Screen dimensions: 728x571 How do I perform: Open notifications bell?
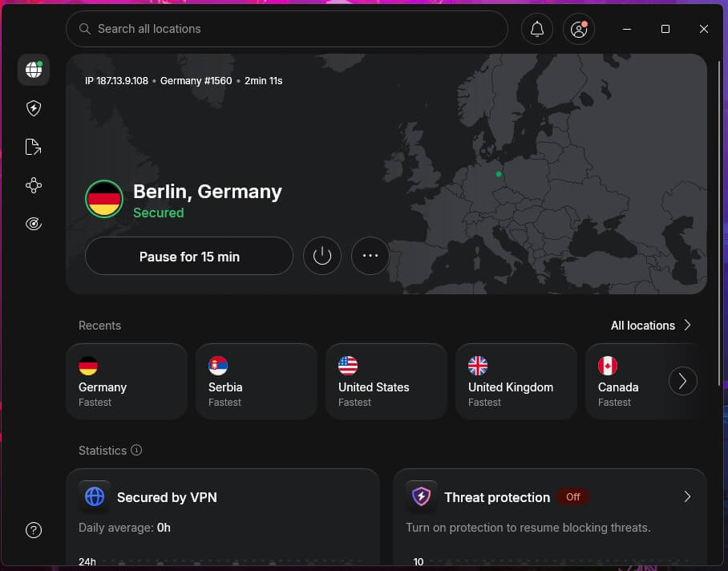(537, 29)
